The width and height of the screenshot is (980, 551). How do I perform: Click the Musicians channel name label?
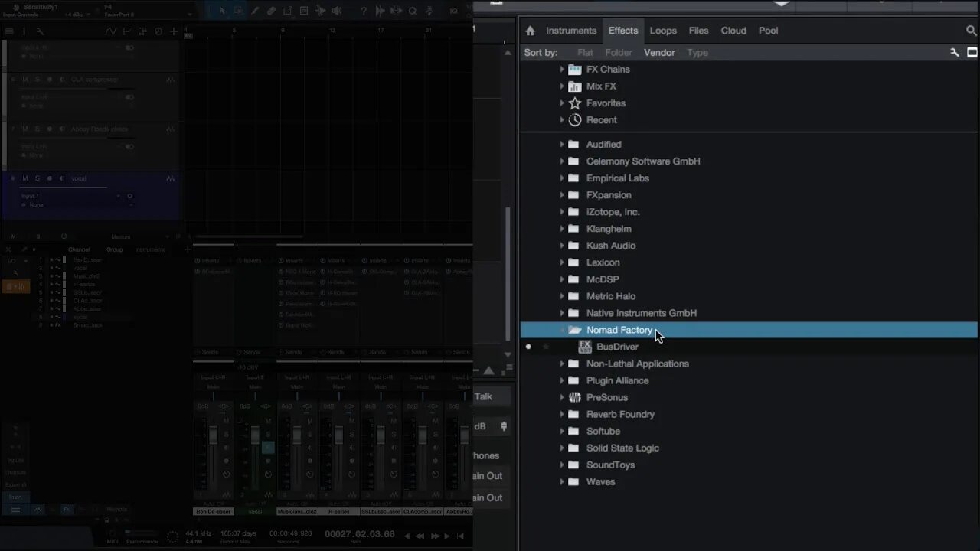coord(297,511)
